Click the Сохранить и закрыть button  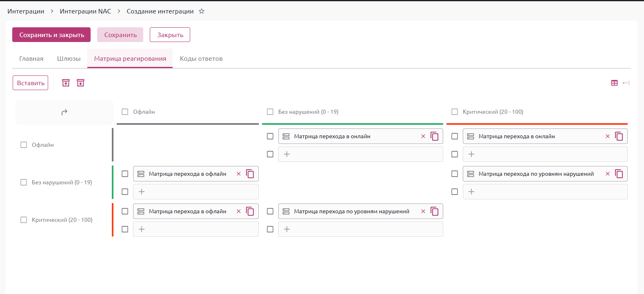(51, 35)
